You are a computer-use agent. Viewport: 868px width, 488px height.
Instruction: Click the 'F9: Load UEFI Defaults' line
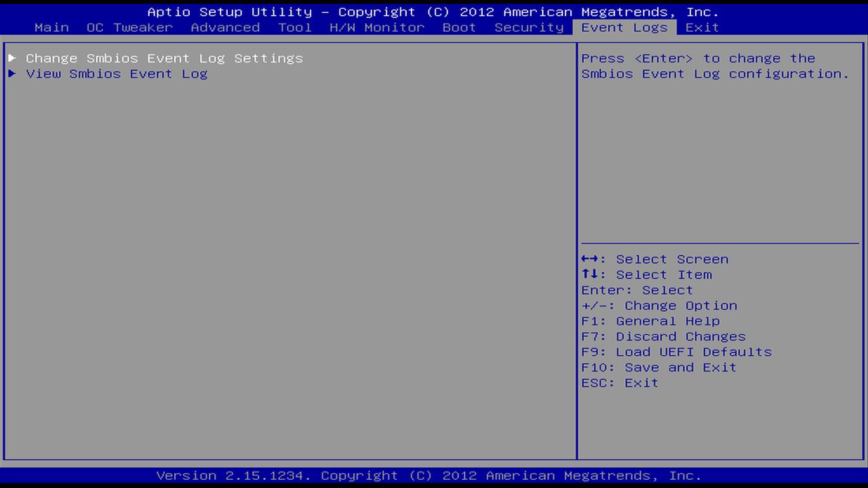coord(676,352)
